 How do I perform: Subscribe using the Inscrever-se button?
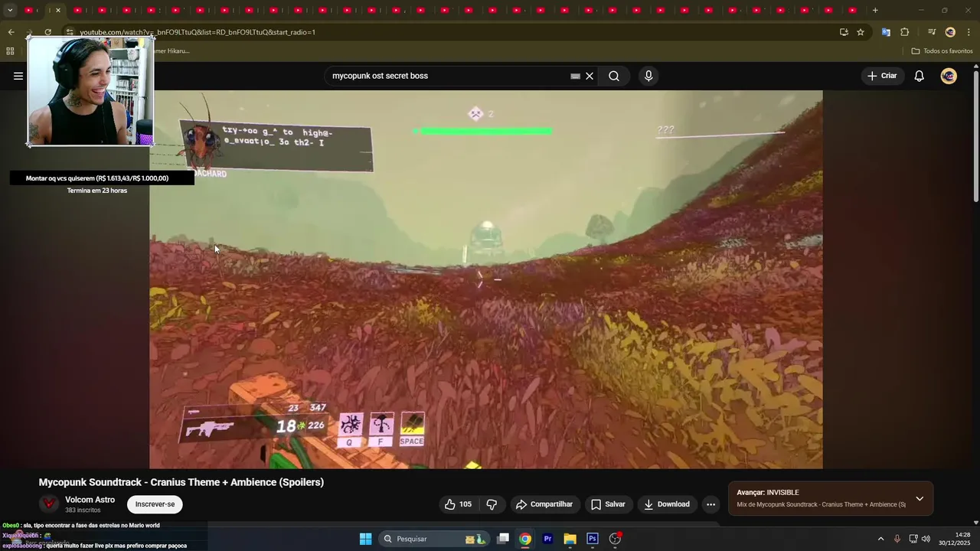pyautogui.click(x=155, y=504)
